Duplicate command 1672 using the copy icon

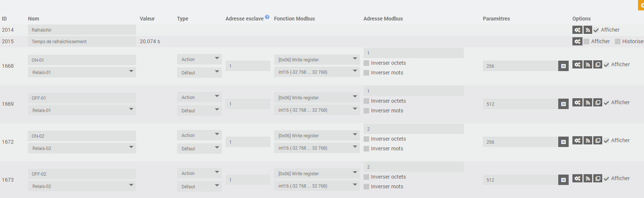pyautogui.click(x=598, y=140)
